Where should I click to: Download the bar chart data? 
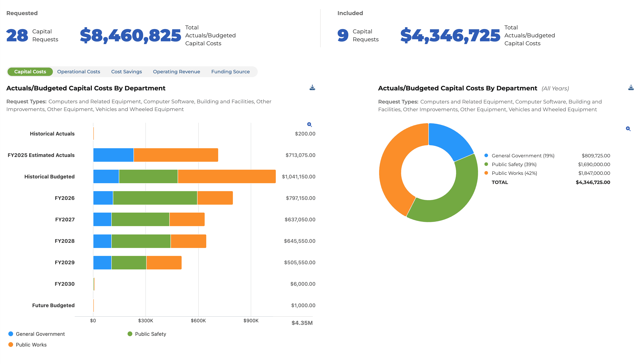coord(312,87)
